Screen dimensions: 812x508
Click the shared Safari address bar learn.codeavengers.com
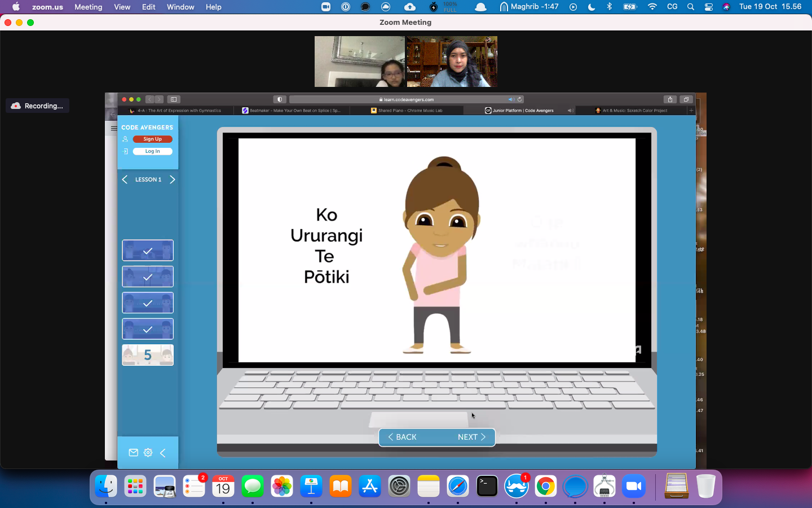pos(406,99)
